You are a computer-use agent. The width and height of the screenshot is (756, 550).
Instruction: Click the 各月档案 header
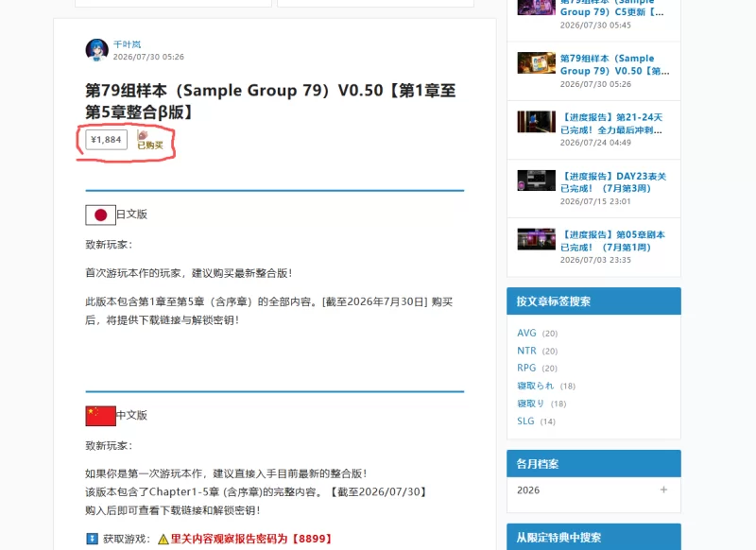tap(593, 464)
